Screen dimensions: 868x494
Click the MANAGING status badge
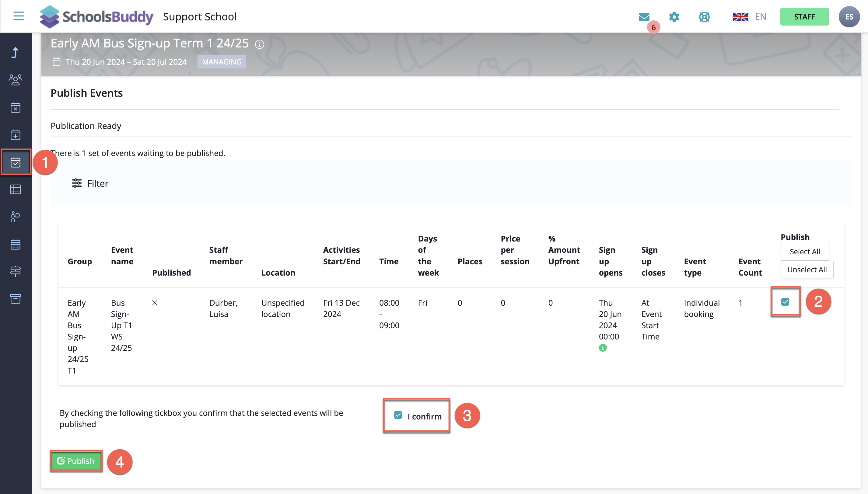[222, 62]
